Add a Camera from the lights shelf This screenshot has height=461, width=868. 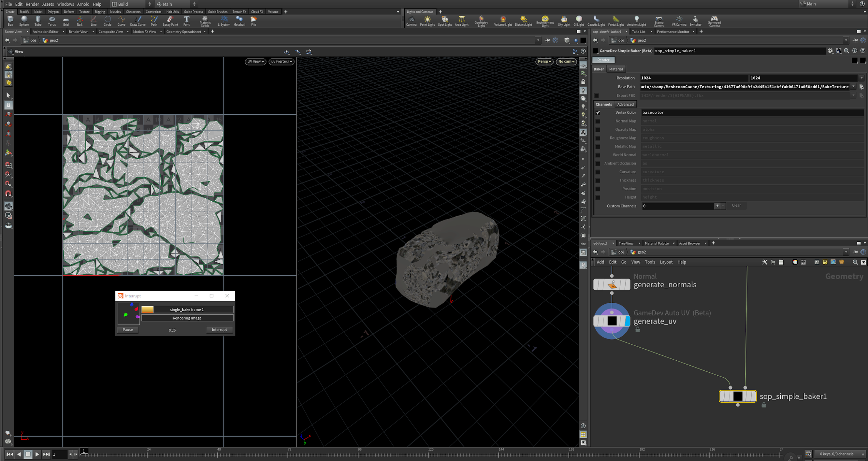(x=411, y=21)
